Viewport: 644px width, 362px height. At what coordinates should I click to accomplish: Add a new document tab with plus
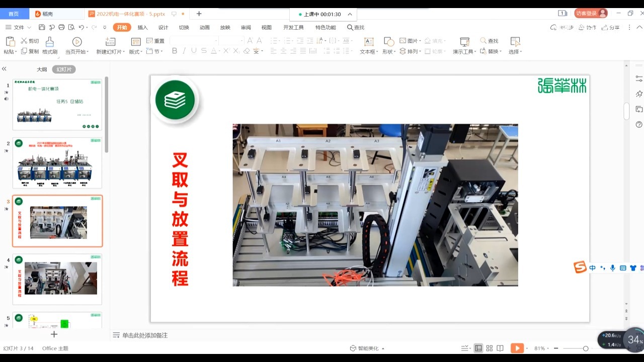tap(199, 14)
